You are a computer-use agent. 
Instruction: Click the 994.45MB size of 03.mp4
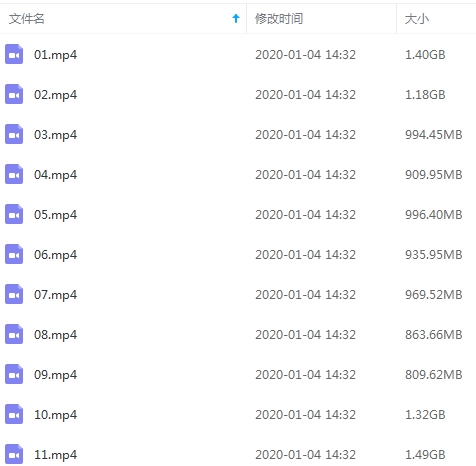434,135
